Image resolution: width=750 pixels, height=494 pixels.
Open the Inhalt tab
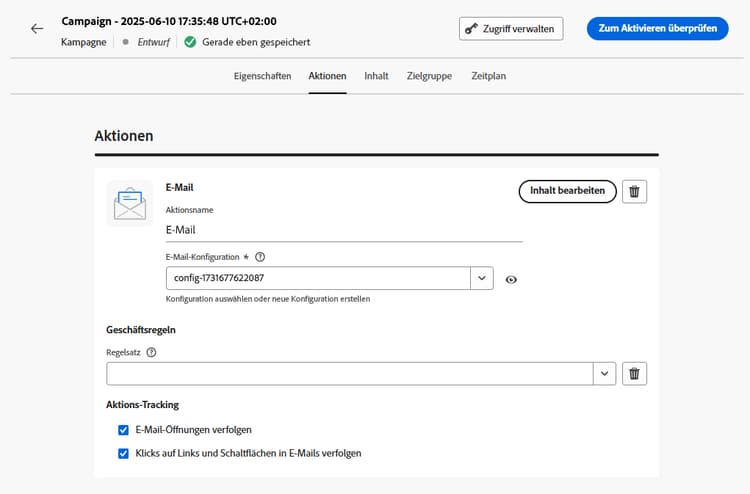click(x=377, y=76)
